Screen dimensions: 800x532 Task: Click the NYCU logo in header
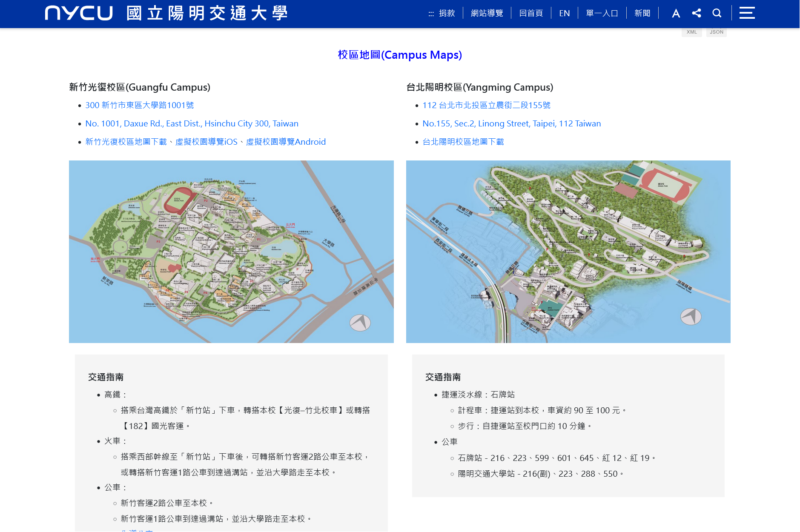166,13
